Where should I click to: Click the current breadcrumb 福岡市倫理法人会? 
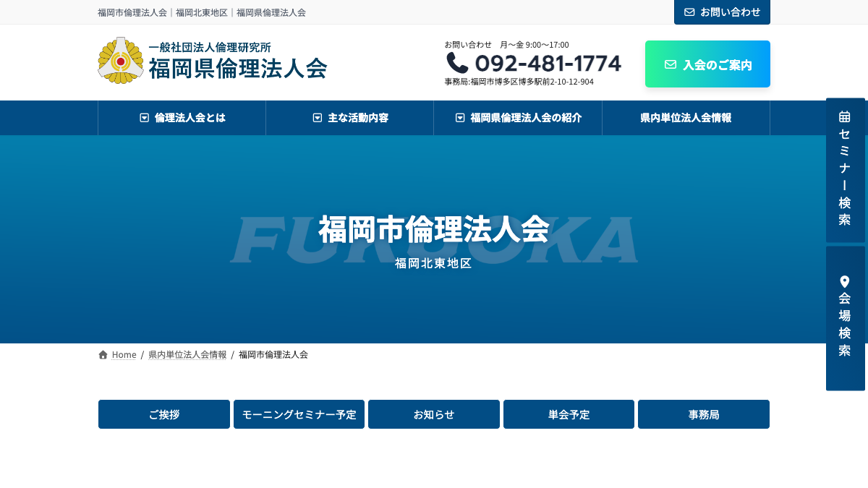point(273,355)
